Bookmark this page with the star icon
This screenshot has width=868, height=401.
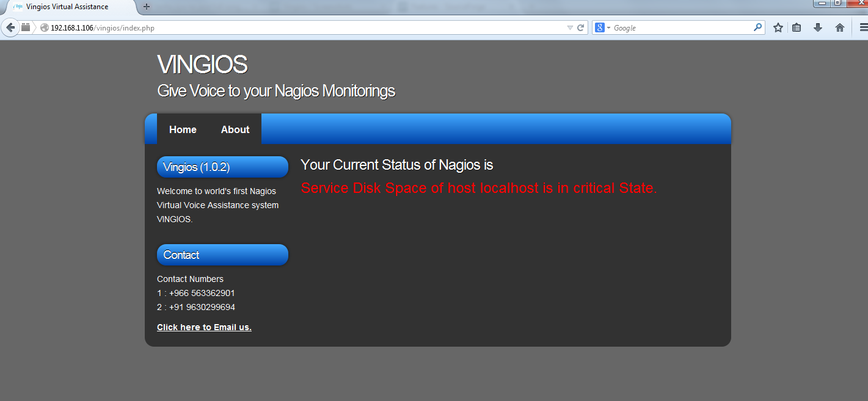click(x=778, y=27)
